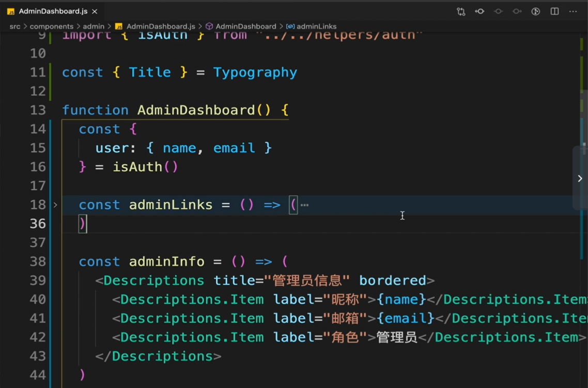
Task: Click the adminLinks constant name on line 18
Action: (171, 205)
